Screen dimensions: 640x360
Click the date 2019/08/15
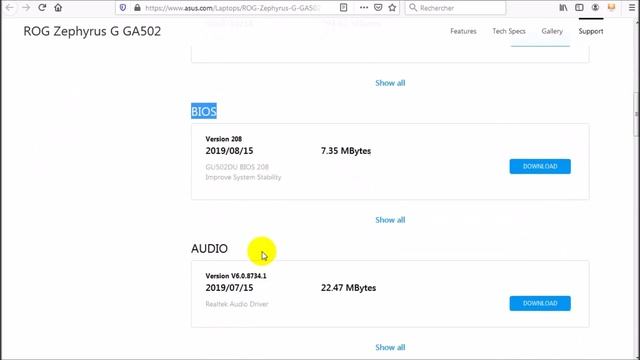click(229, 151)
